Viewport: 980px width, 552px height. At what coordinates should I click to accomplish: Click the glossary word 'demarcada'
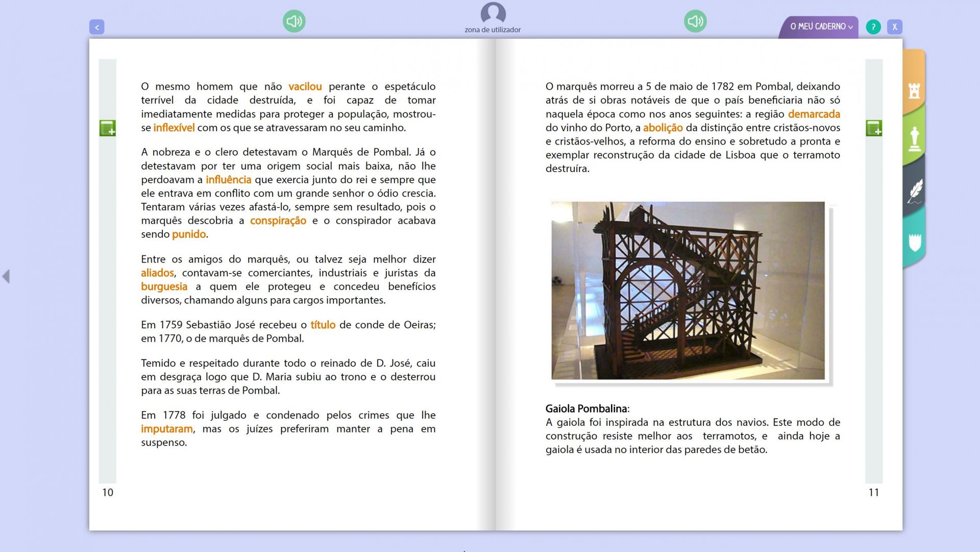(814, 114)
